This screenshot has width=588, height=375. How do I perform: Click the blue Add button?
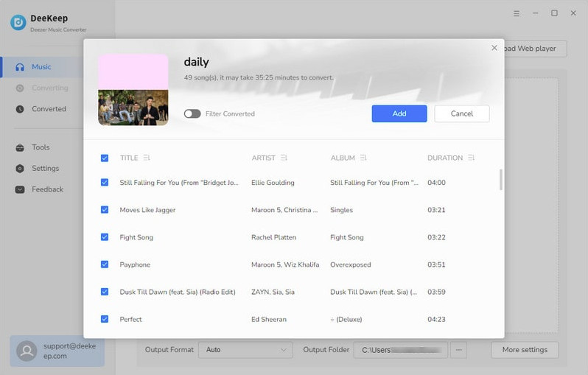pyautogui.click(x=399, y=113)
